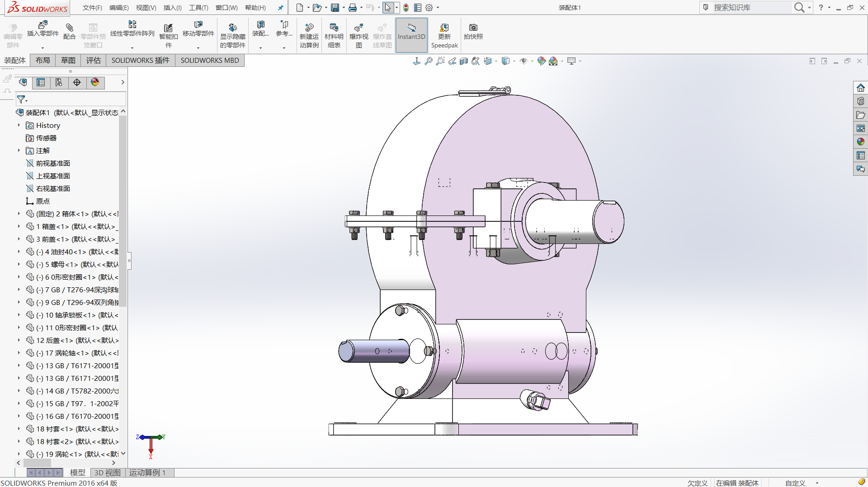Click the tree filter icon

[x=21, y=99]
